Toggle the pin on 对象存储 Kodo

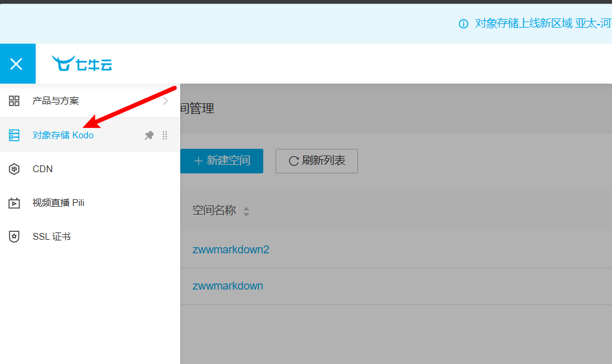(x=149, y=135)
